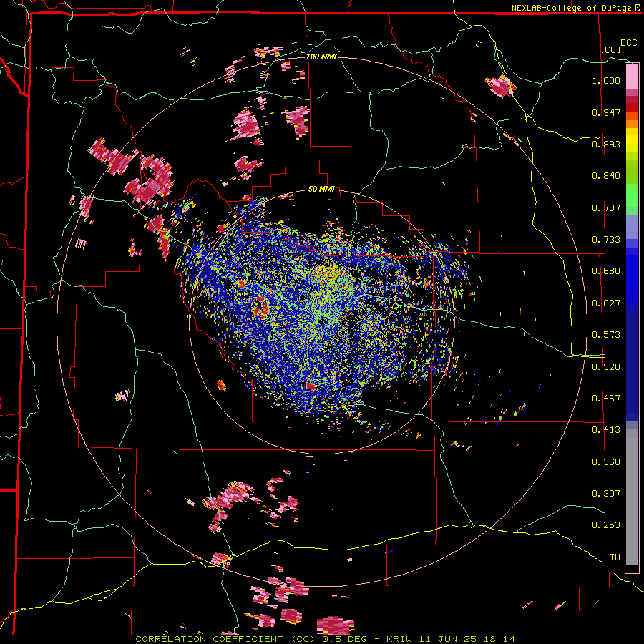Select the 1.000 legend value
644x644 pixels.
click(606, 80)
